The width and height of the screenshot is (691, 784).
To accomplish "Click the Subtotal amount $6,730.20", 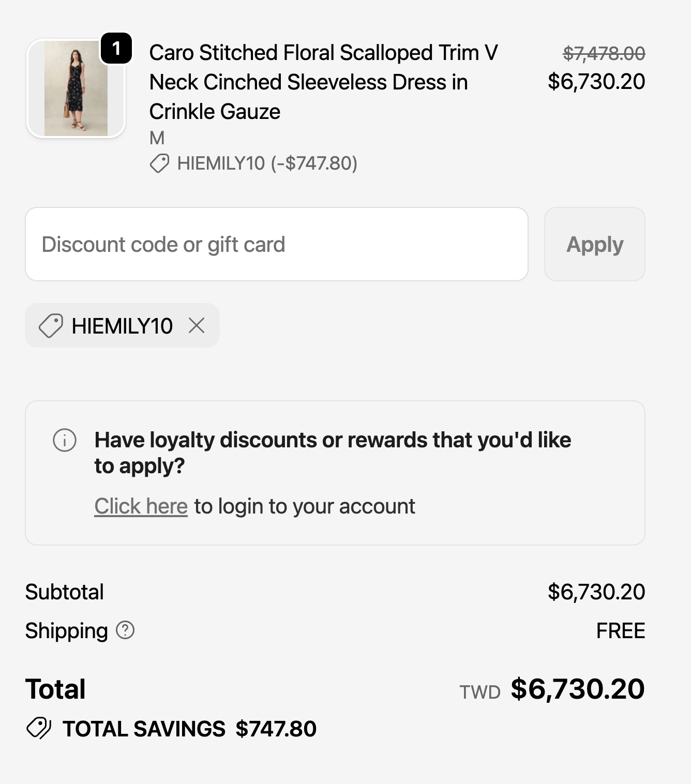I will [x=596, y=592].
